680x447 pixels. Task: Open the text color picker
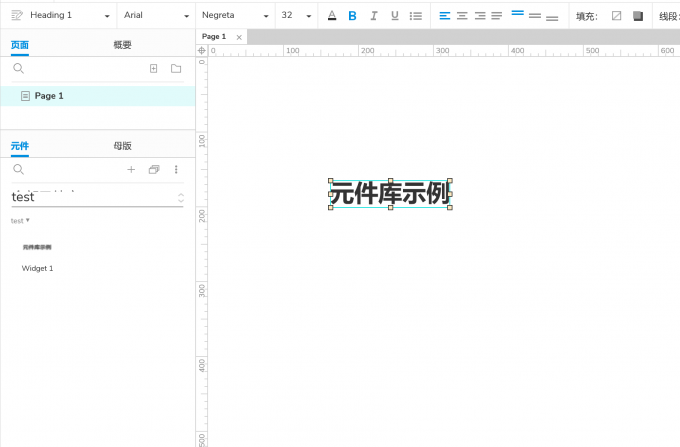tap(332, 16)
